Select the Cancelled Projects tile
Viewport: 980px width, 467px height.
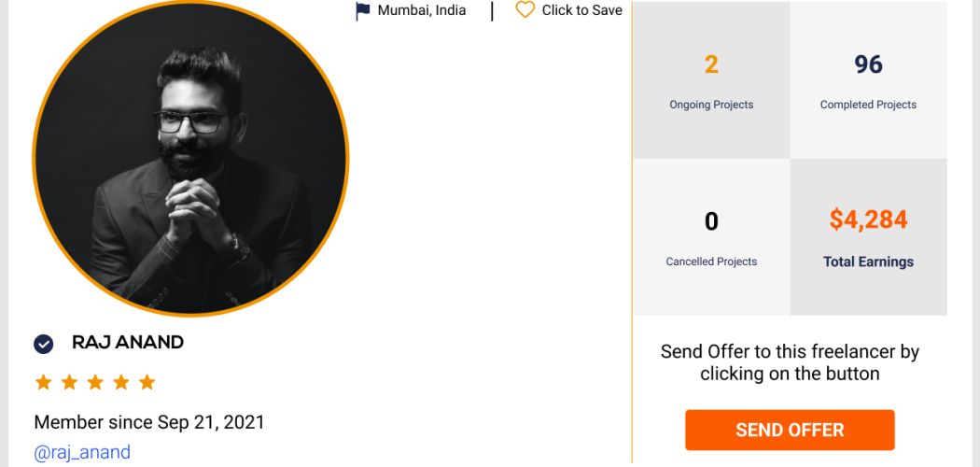point(711,237)
